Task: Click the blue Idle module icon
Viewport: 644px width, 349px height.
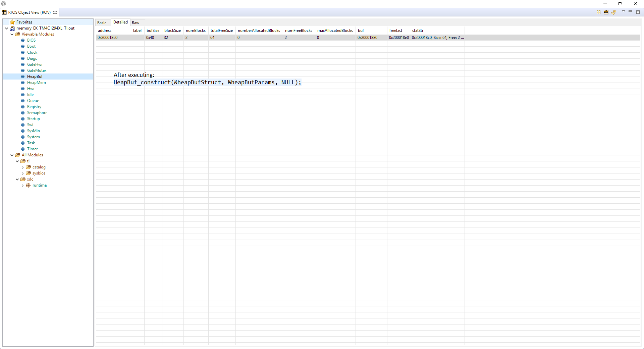Action: (23, 95)
